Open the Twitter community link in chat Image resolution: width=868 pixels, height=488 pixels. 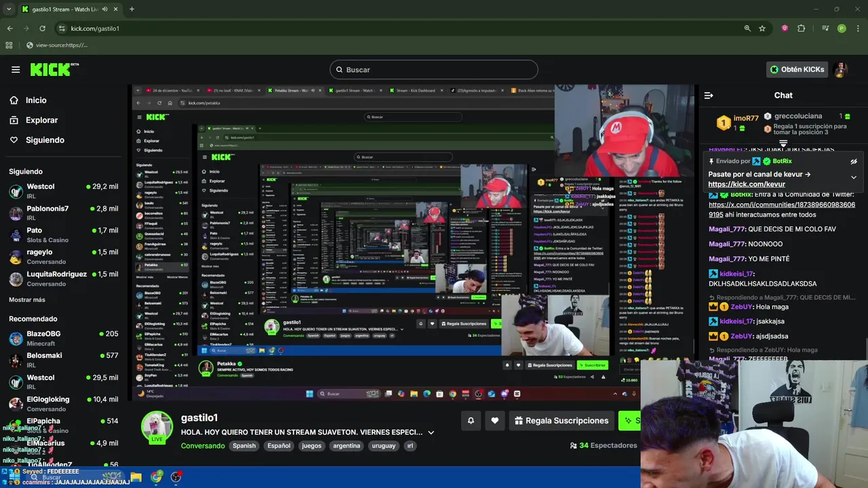point(782,209)
